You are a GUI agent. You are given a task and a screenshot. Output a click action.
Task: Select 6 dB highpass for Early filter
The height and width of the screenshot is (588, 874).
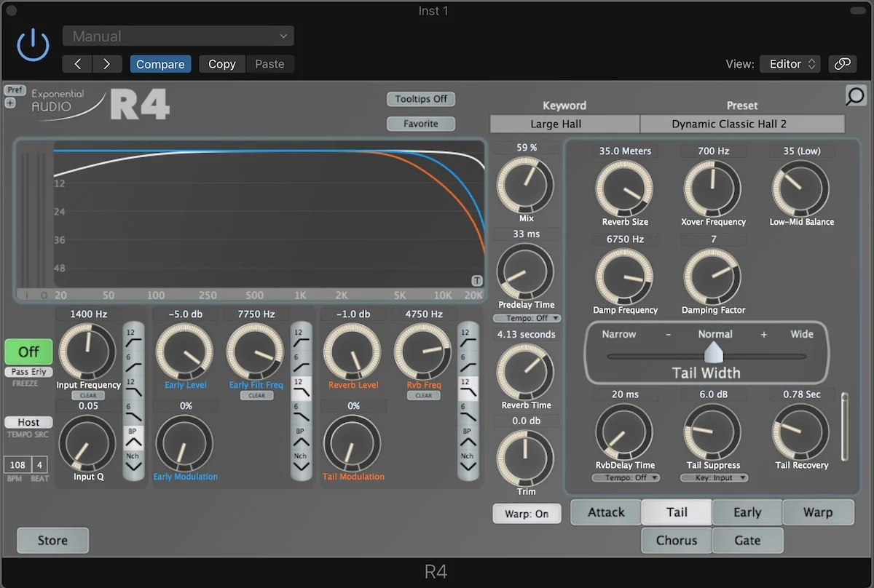[301, 362]
